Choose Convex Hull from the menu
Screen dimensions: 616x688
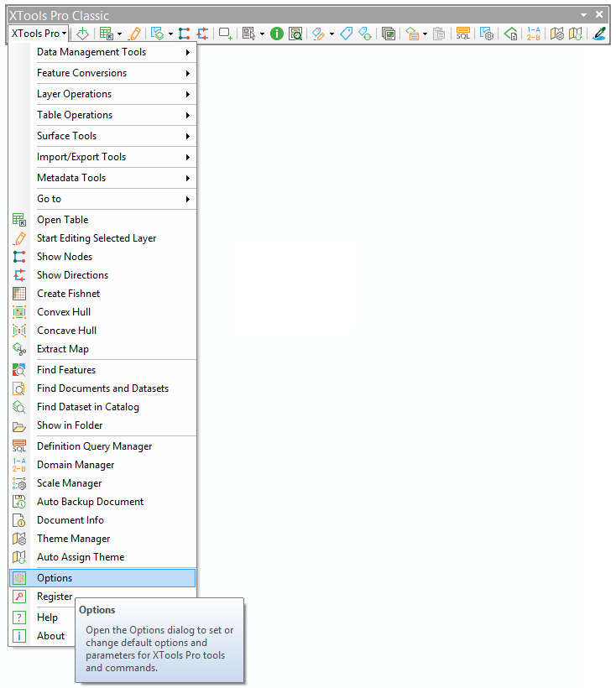pyautogui.click(x=102, y=312)
